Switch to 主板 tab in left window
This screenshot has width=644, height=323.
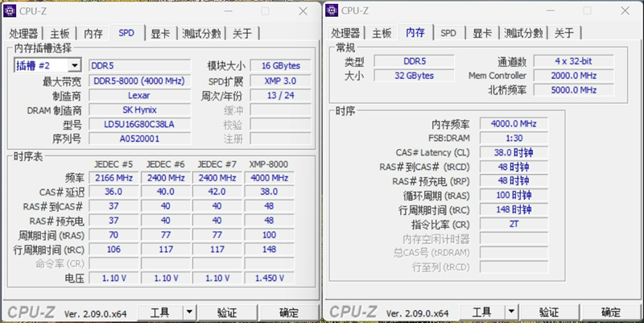60,34
